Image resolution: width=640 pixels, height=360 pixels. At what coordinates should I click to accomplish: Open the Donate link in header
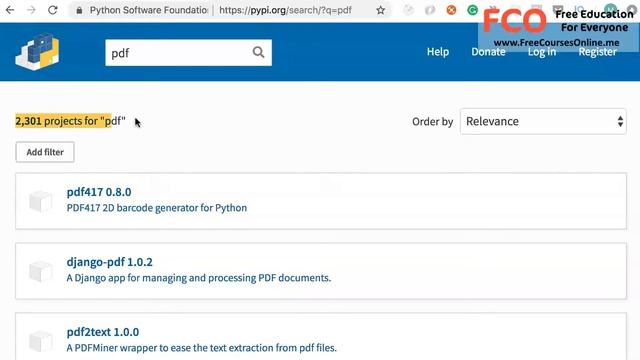point(488,52)
